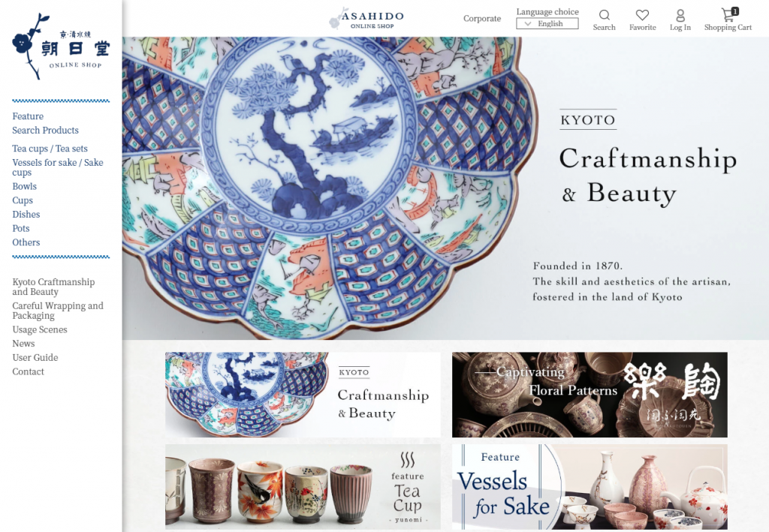Viewport: 769px width, 532px height.
Task: Open the Shopping Cart icon
Action: (x=728, y=15)
